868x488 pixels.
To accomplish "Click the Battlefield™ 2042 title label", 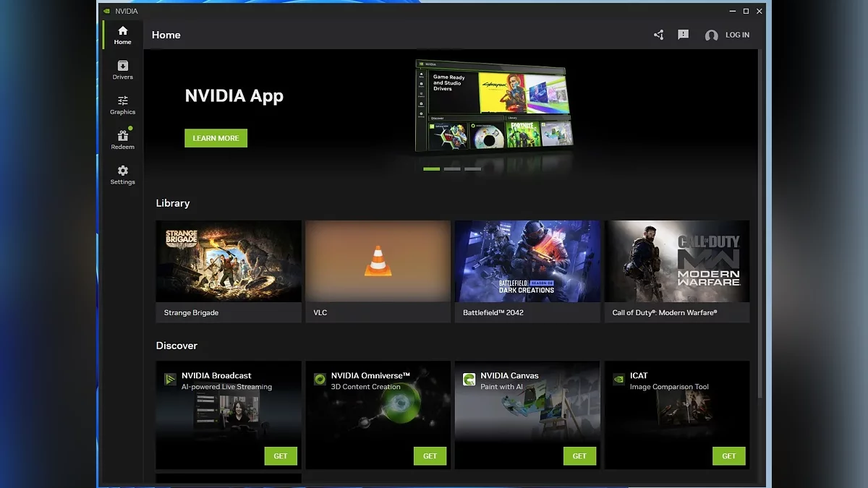I will point(493,312).
